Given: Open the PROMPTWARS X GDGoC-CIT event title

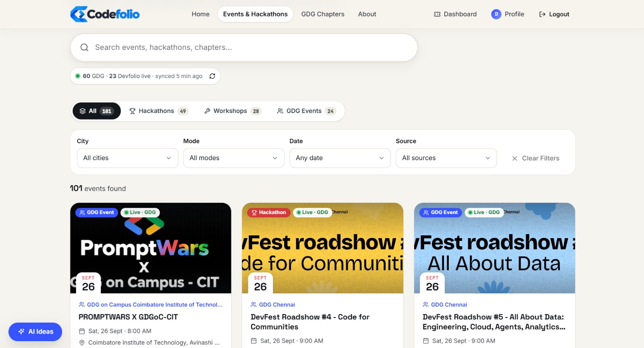Looking at the screenshot, I should (128, 317).
